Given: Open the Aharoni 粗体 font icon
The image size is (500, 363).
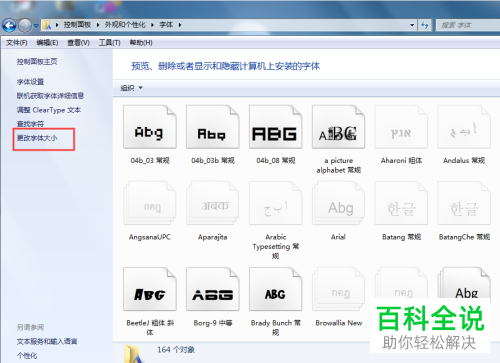Looking at the screenshot, I should [x=401, y=127].
